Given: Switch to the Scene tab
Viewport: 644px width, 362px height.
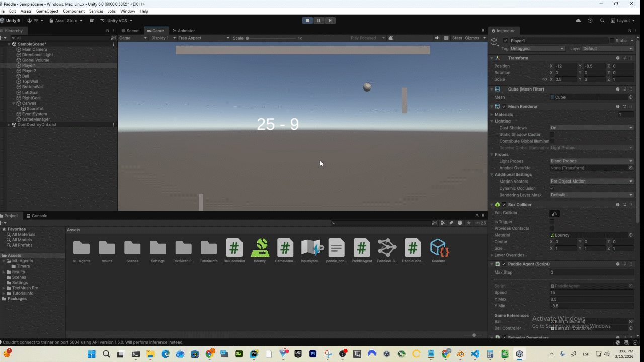Looking at the screenshot, I should click(x=130, y=31).
